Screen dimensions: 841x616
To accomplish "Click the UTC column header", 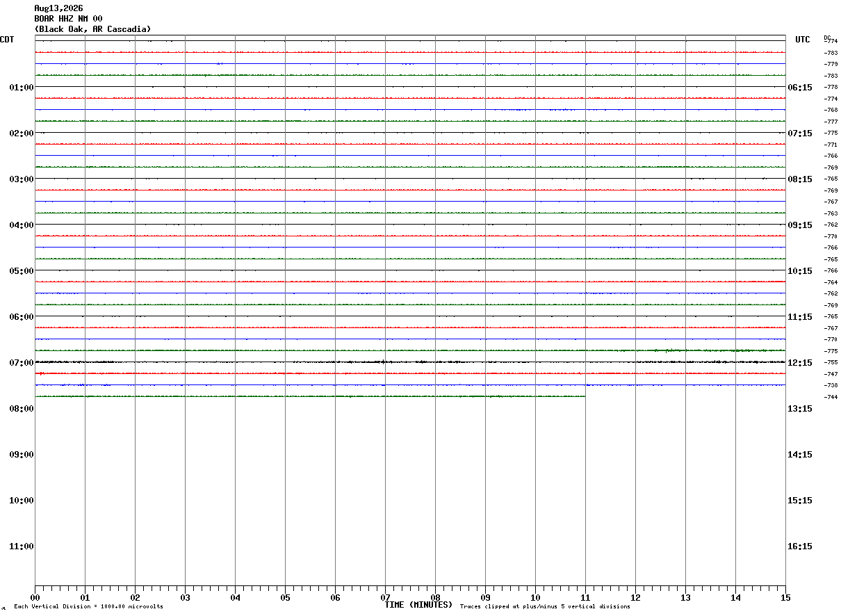I will 803,40.
